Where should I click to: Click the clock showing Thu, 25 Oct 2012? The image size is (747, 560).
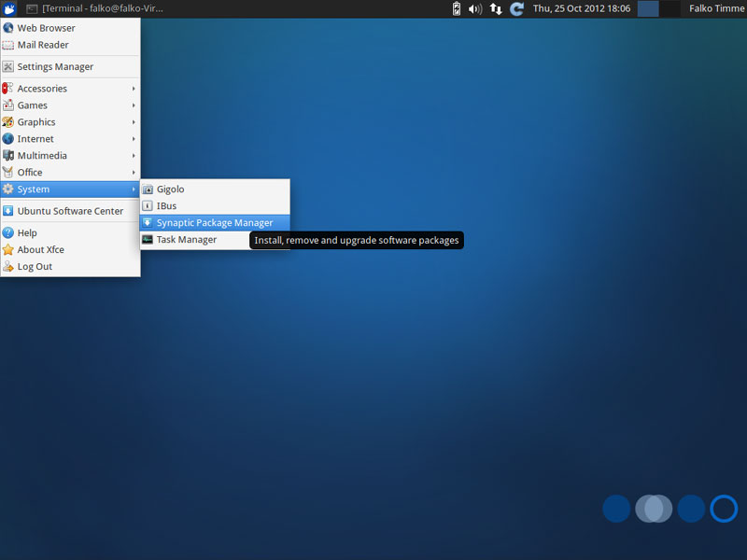pyautogui.click(x=582, y=8)
